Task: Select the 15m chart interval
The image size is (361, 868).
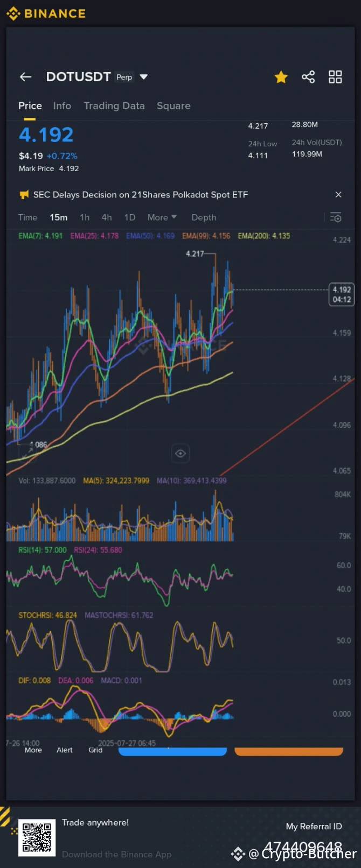Action: 59,217
